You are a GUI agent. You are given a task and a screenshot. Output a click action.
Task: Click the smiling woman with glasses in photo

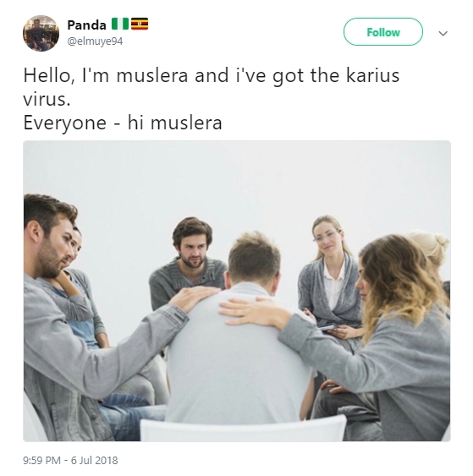click(330, 273)
